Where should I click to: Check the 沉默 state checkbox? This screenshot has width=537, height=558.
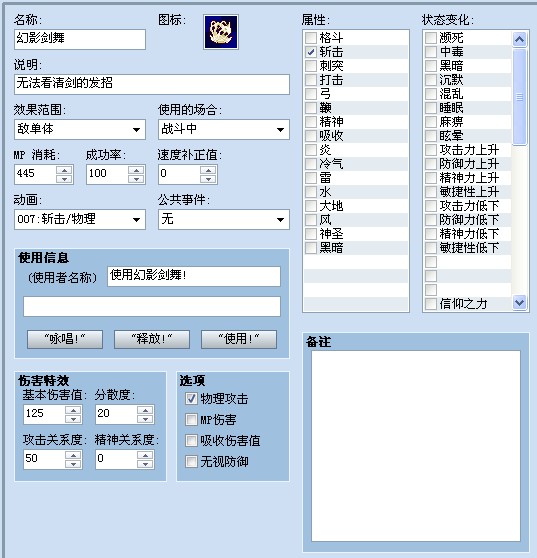pos(431,80)
